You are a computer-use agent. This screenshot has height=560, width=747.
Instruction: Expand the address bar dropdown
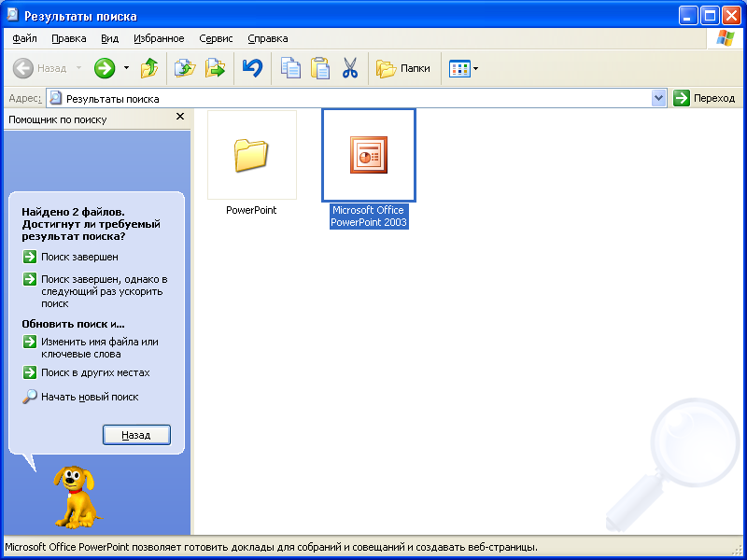(x=659, y=99)
